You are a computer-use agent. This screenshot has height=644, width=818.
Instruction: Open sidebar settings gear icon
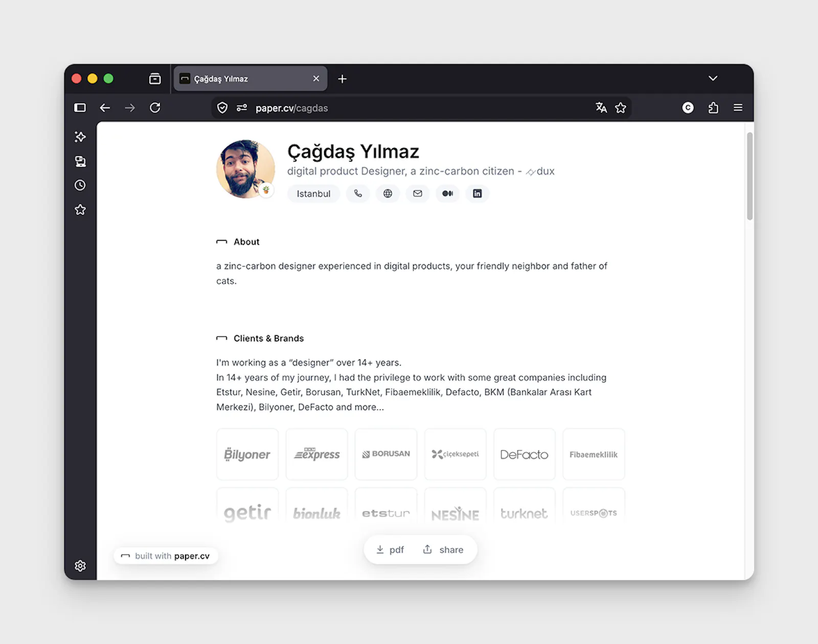[80, 566]
